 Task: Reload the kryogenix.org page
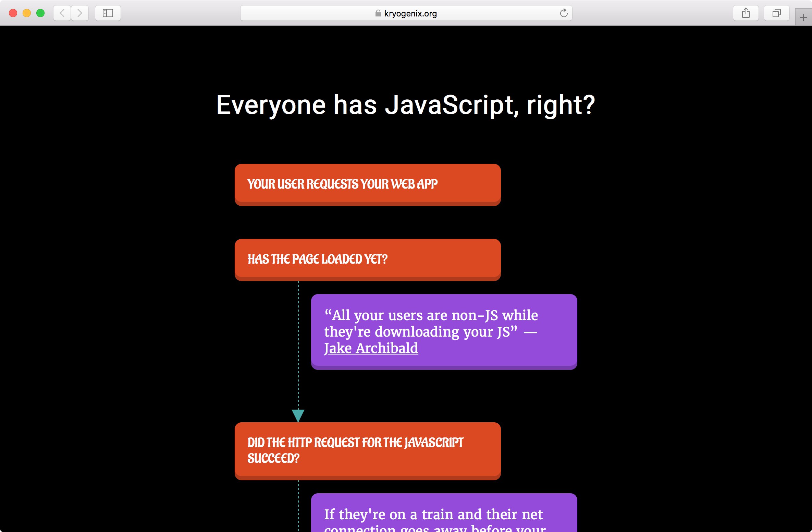[564, 13]
